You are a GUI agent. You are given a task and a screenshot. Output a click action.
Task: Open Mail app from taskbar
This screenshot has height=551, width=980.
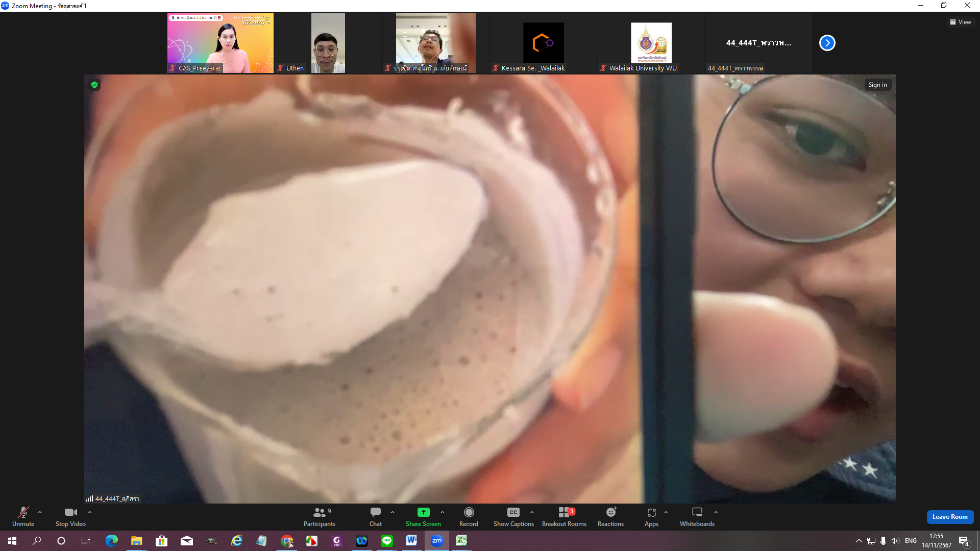186,541
